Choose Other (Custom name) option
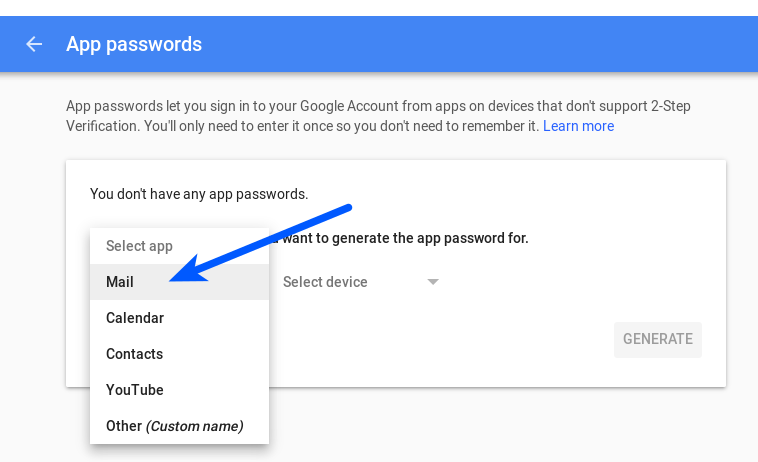 (174, 426)
